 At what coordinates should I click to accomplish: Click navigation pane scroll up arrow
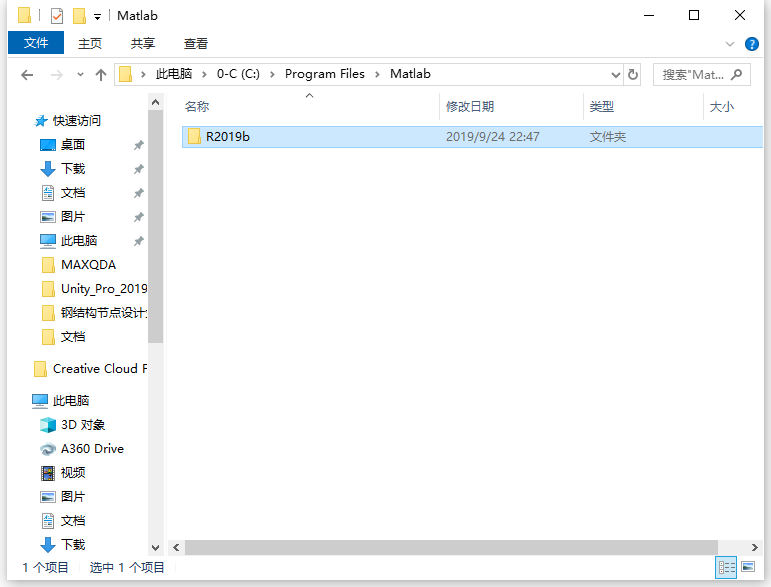155,102
